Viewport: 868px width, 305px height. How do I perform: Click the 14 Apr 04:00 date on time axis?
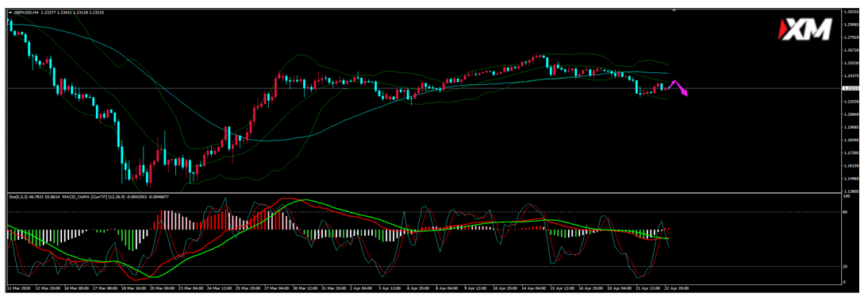[534, 288]
